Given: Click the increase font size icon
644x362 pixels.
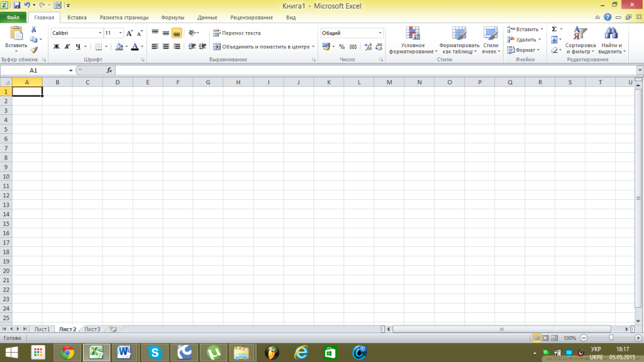Looking at the screenshot, I should pyautogui.click(x=129, y=33).
